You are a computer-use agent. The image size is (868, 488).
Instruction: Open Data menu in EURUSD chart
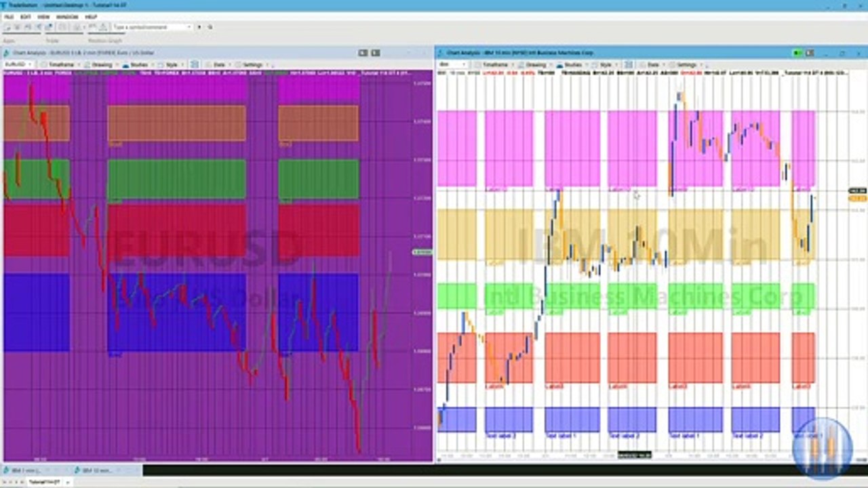pyautogui.click(x=218, y=64)
